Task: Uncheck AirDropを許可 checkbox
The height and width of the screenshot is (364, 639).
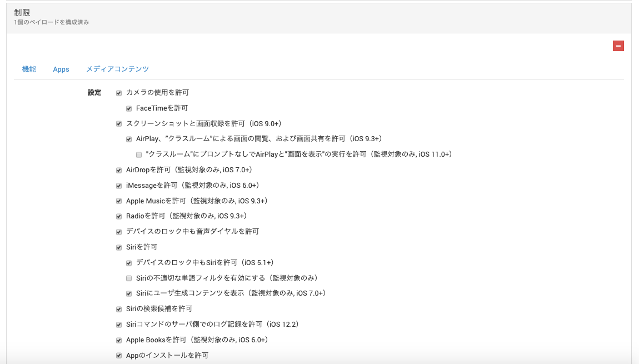Action: point(119,170)
